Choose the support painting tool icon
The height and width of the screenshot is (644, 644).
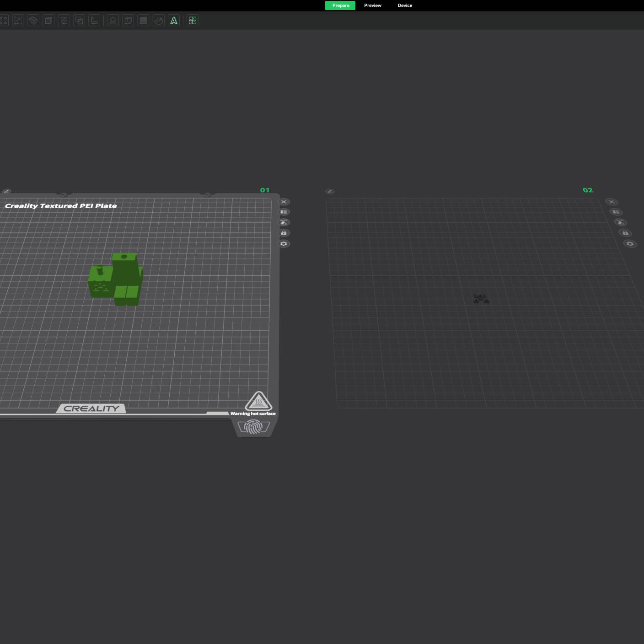click(113, 21)
